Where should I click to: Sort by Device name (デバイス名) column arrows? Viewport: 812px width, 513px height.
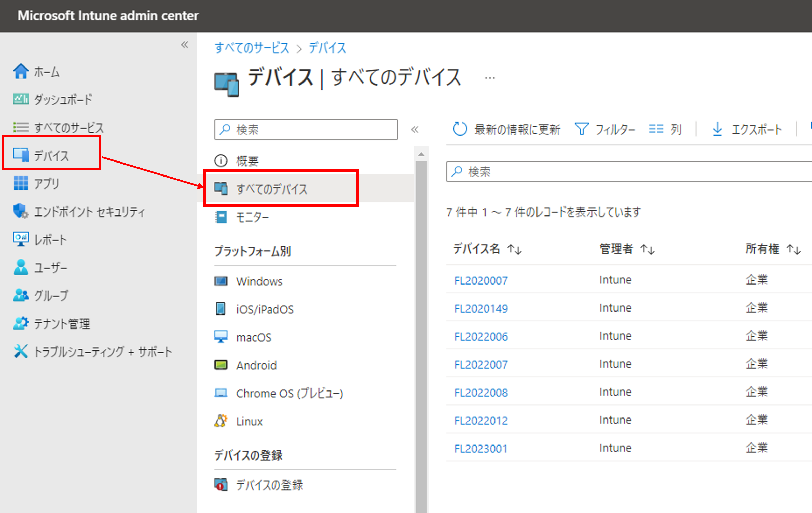pos(515,249)
